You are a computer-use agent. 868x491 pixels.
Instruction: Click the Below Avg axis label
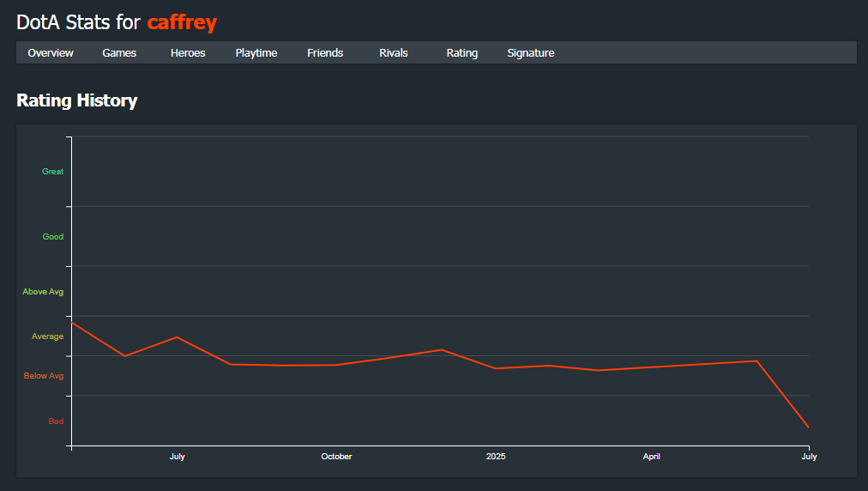tap(43, 376)
